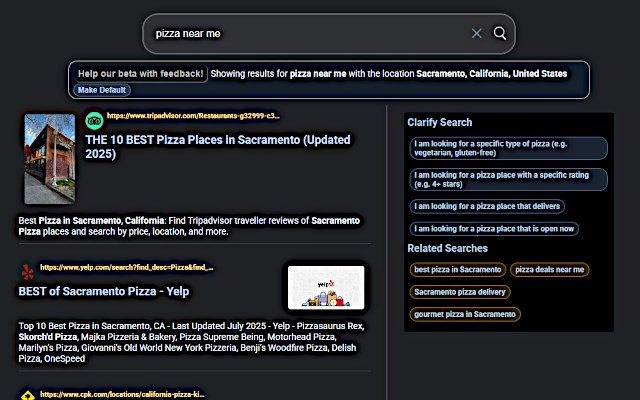
Task: Search related 'best pizza in Sacramento'
Action: pos(458,270)
